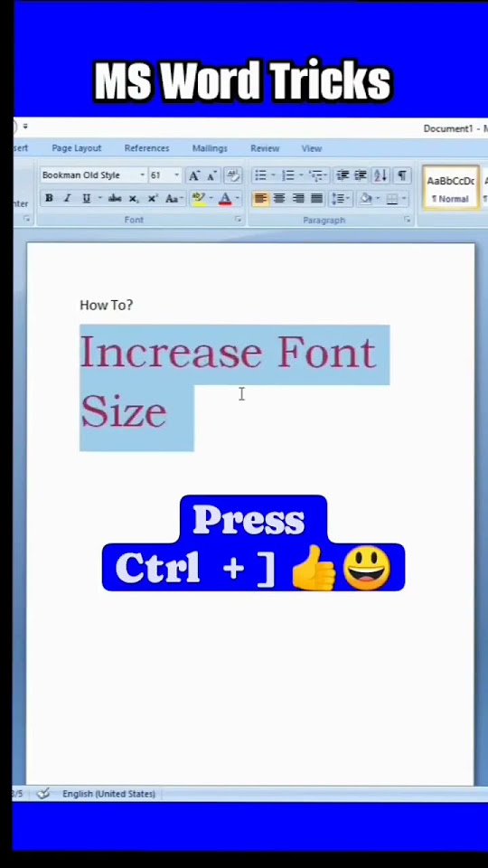Insert numbered list

pos(287,175)
